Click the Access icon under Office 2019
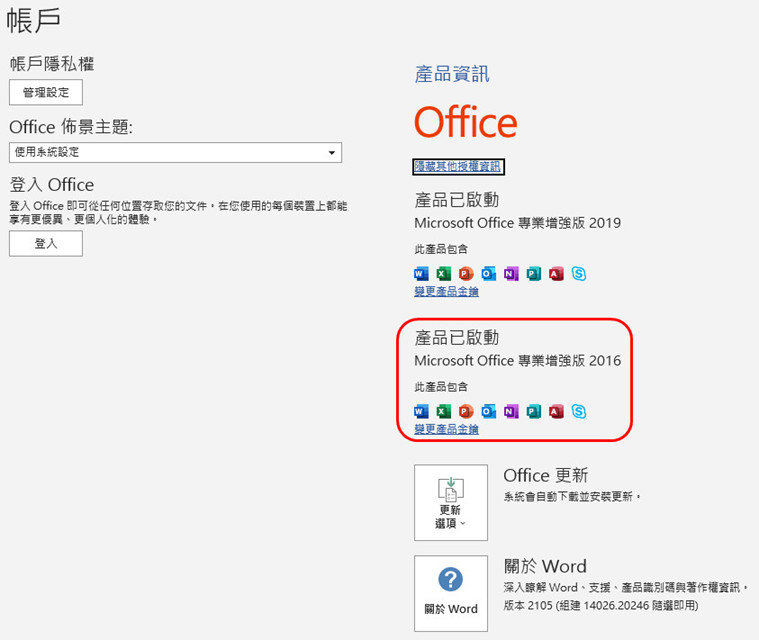 pos(556,273)
